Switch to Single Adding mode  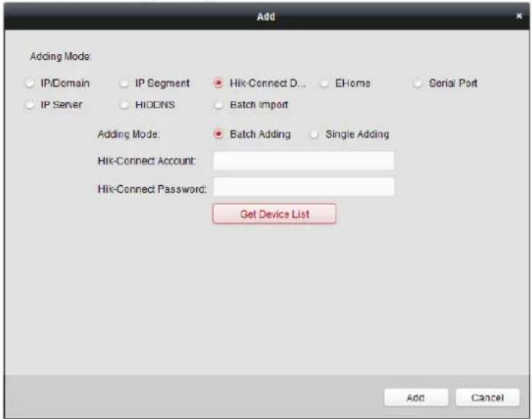[314, 134]
